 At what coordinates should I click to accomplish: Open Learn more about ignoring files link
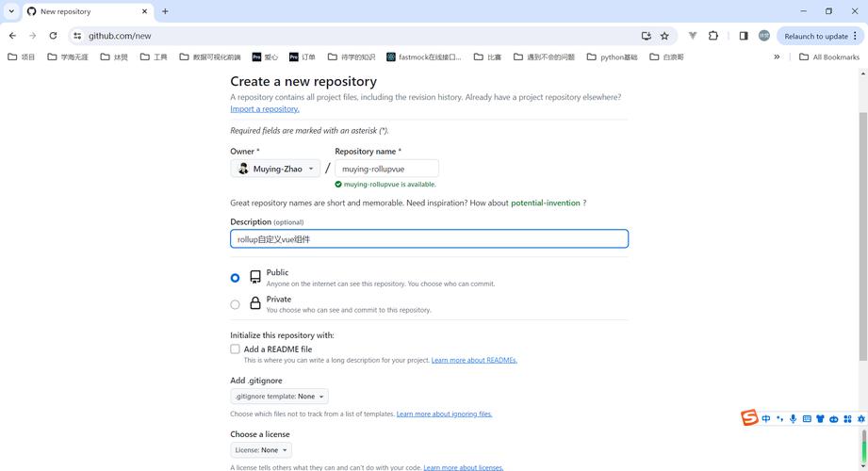[444, 414]
